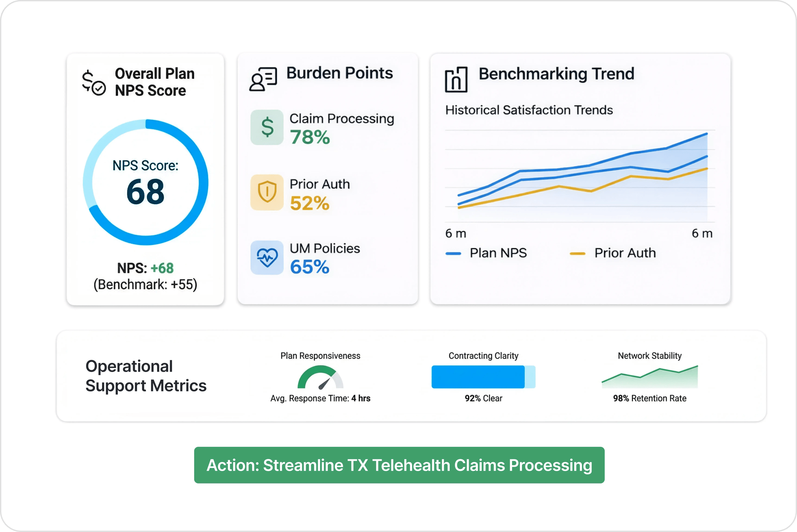Click the blue UM Policies heartbeat icon
The image size is (797, 532).
point(267,258)
